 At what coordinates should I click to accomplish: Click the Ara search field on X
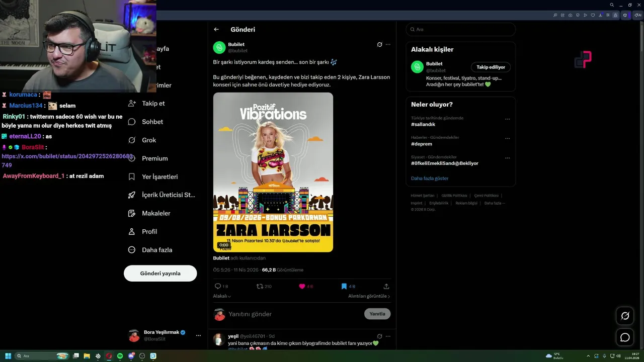(461, 29)
